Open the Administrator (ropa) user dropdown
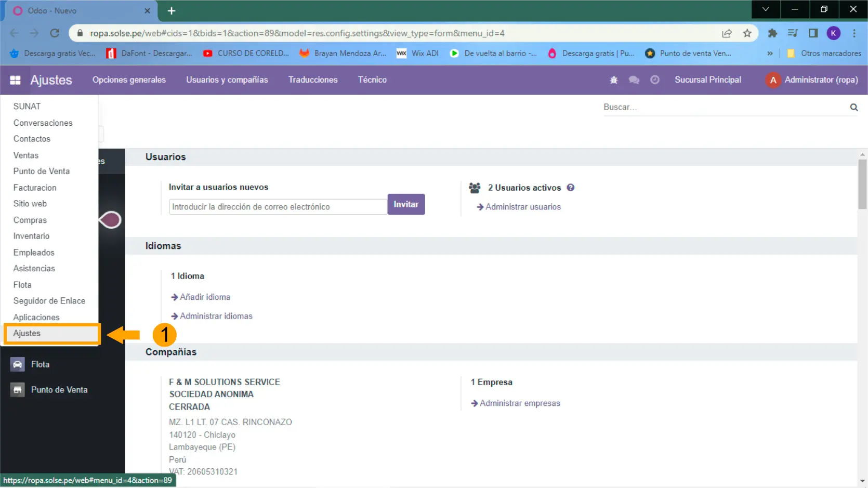 click(x=811, y=80)
